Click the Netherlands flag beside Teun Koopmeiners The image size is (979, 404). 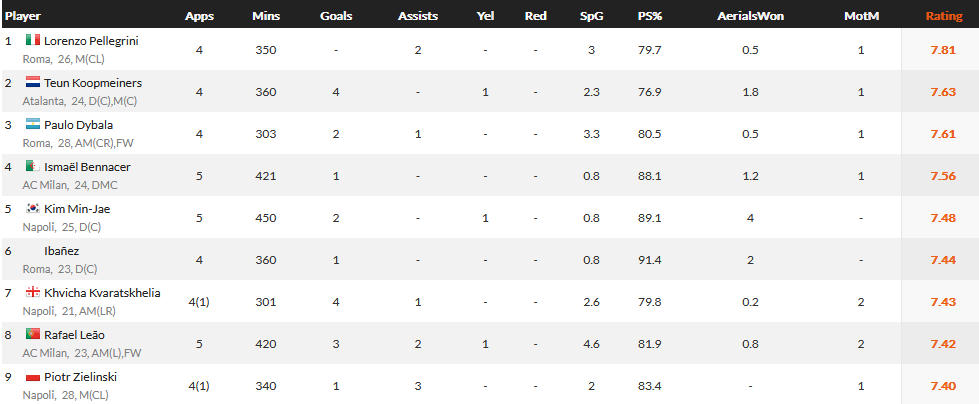(x=33, y=82)
